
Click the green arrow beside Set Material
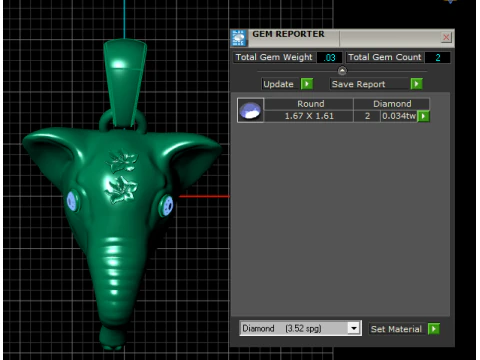(434, 329)
